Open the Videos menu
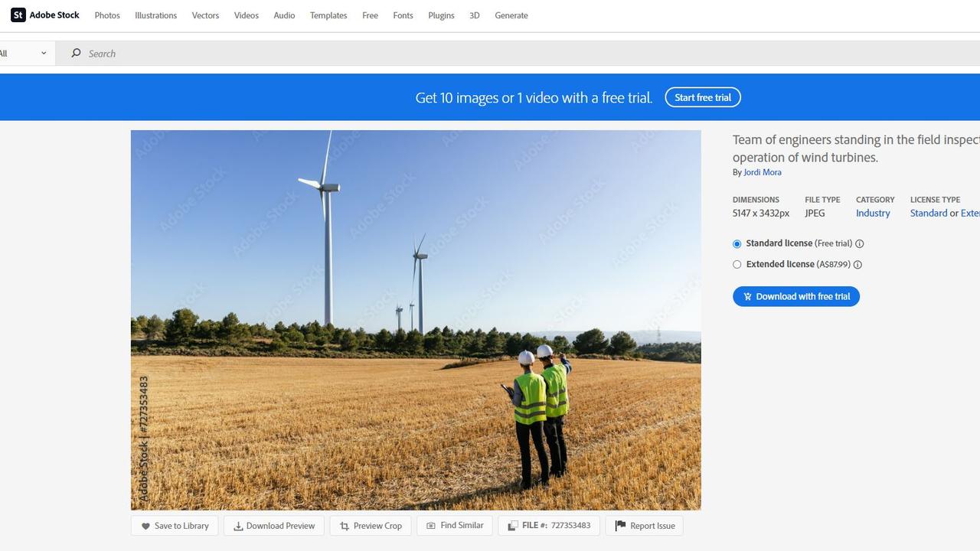 click(x=247, y=15)
